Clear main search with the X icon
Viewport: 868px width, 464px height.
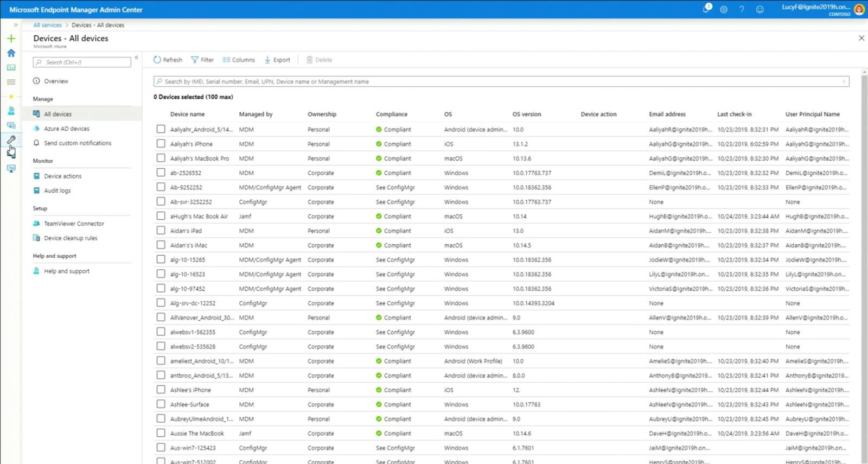point(844,81)
